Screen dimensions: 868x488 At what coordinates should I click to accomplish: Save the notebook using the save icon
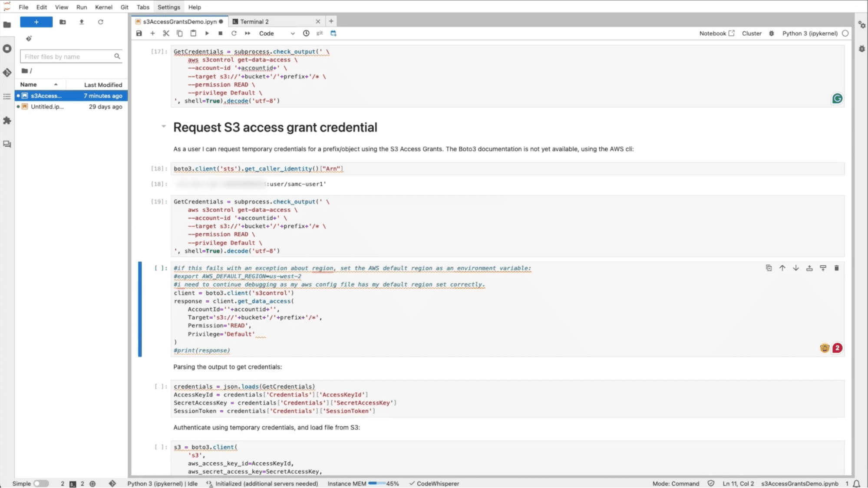[x=139, y=33]
